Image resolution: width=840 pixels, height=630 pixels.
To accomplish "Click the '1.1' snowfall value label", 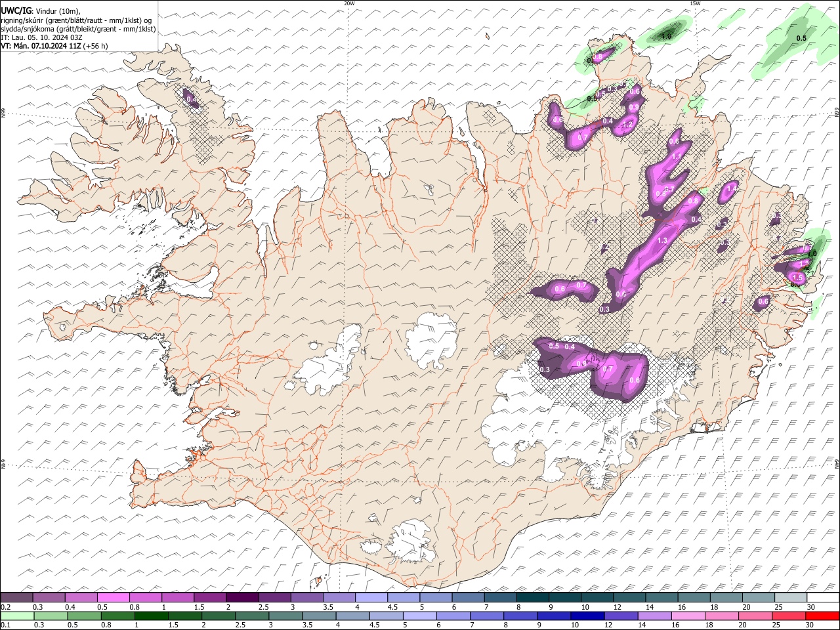I will [677, 156].
